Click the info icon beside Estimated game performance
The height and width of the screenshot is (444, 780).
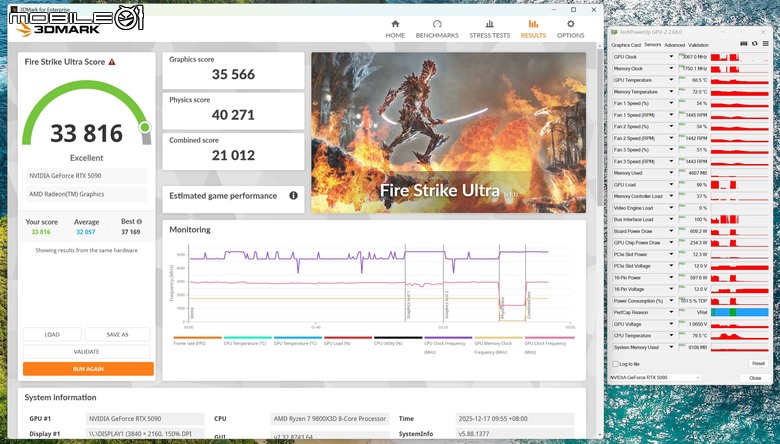click(293, 195)
